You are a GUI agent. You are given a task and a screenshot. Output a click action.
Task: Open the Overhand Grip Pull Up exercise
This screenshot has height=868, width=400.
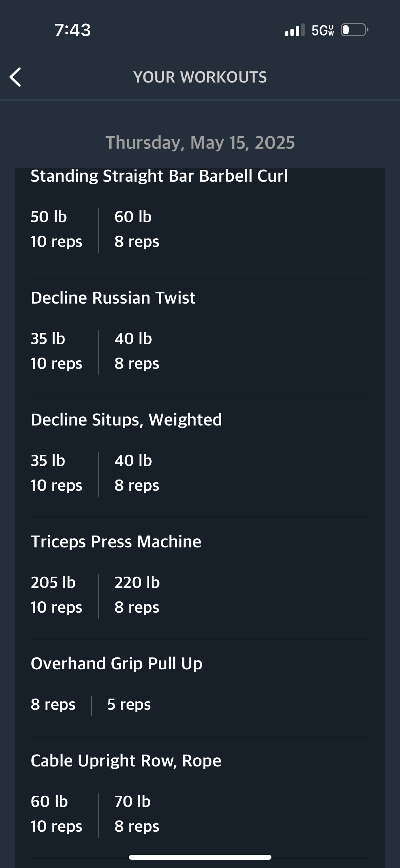[x=116, y=664]
